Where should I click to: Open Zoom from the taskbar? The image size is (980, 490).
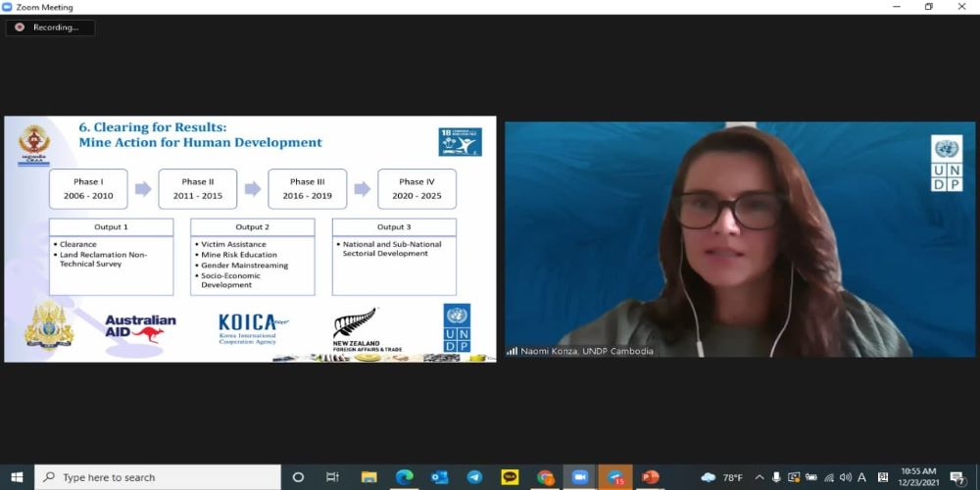579,477
